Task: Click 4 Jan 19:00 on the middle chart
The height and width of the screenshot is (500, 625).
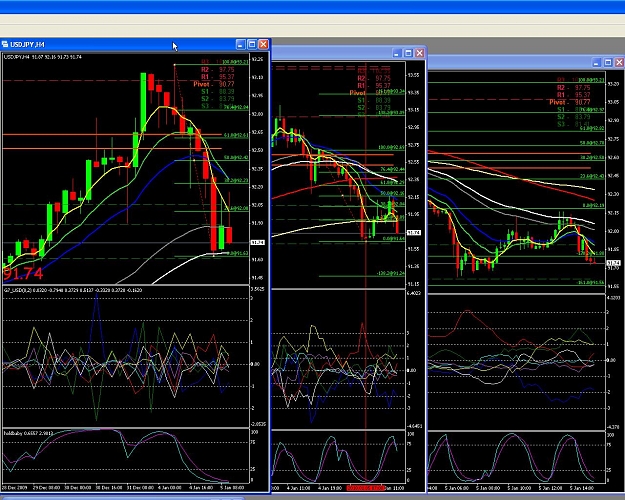Action: (x=330, y=488)
